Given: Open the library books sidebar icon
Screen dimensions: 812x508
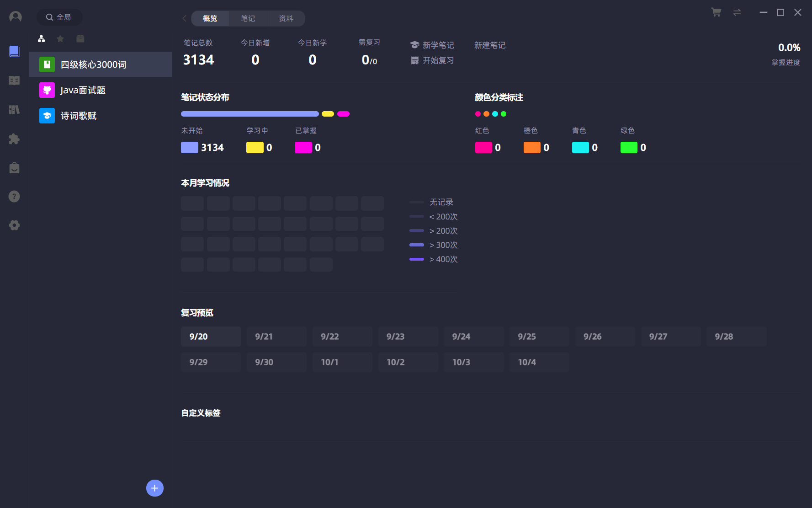Looking at the screenshot, I should 14,110.
